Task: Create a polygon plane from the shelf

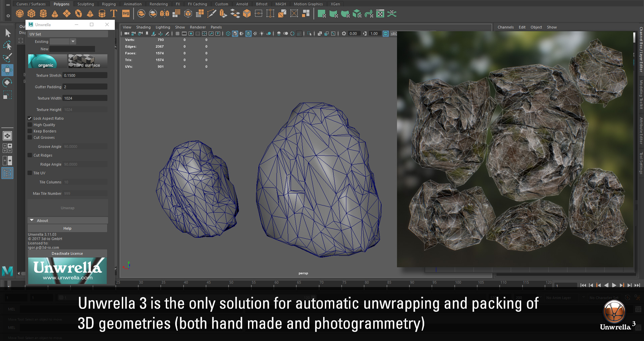Action: coord(67,13)
